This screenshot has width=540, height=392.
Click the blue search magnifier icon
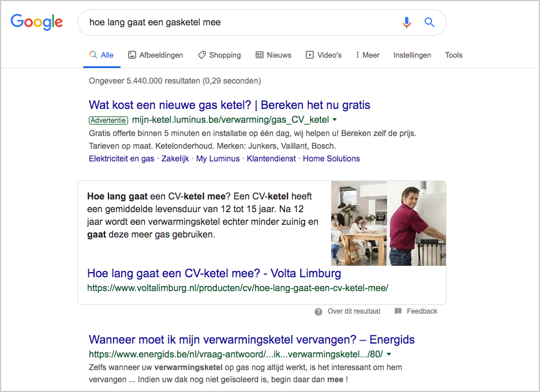point(429,22)
